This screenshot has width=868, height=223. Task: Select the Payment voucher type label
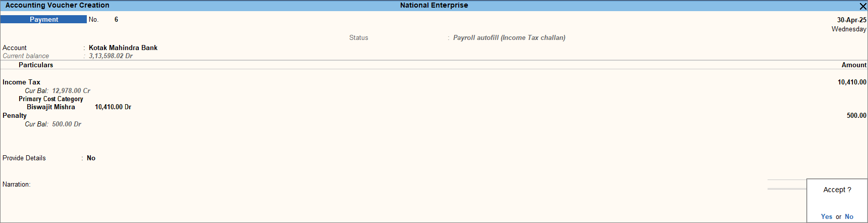click(x=44, y=19)
